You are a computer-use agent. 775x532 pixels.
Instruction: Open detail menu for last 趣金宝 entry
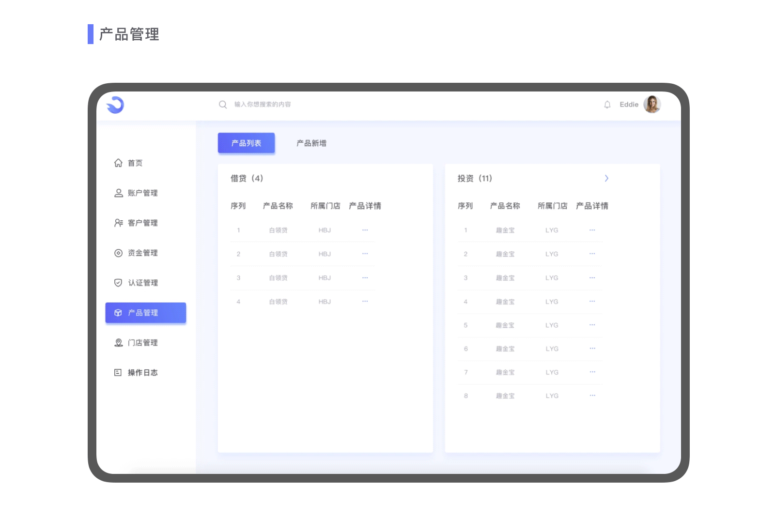[x=592, y=395]
